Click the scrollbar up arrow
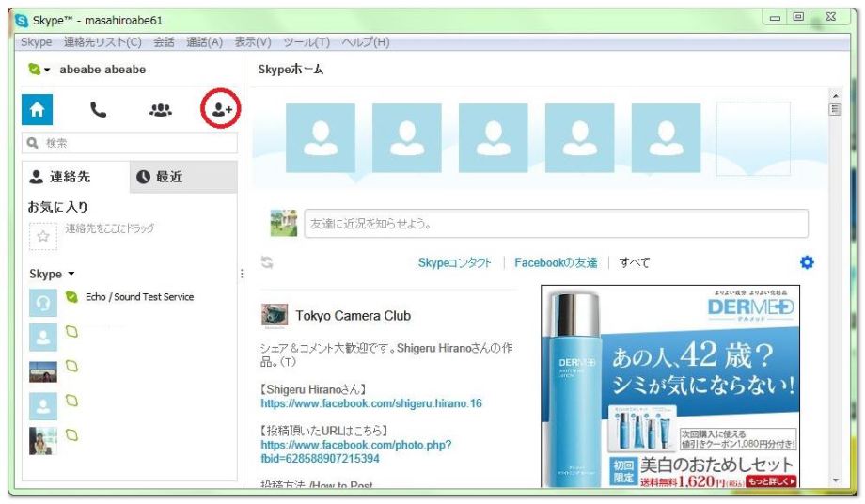865x504 pixels. tap(835, 95)
